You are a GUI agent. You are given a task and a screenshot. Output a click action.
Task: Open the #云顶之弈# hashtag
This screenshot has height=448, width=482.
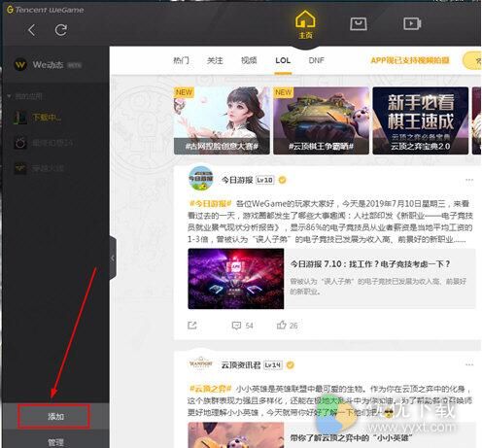210,389
